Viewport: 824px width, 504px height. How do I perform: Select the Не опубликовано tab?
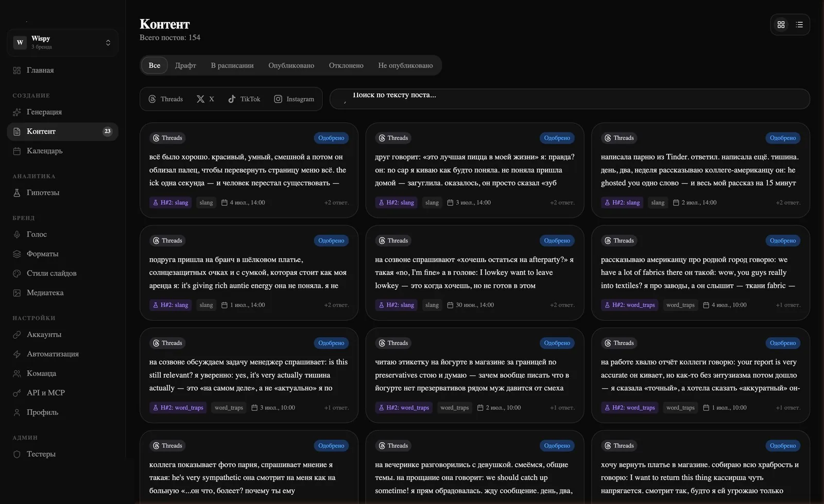[x=405, y=65]
